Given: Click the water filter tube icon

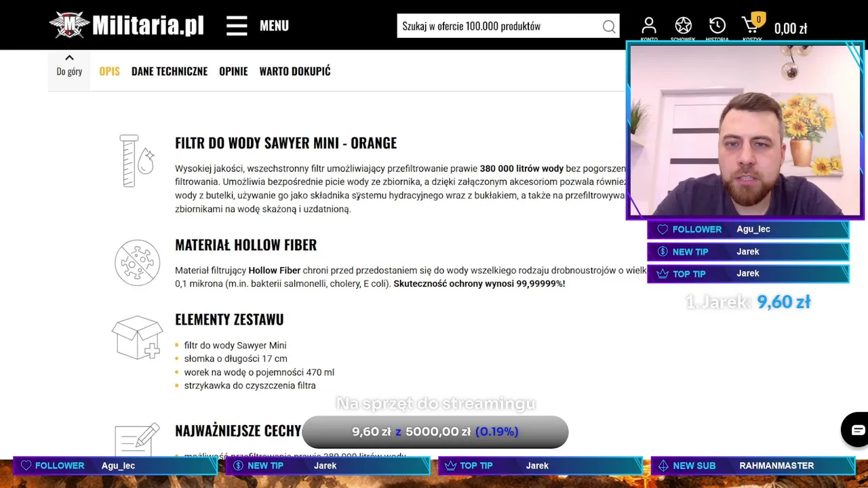Looking at the screenshot, I should [137, 161].
